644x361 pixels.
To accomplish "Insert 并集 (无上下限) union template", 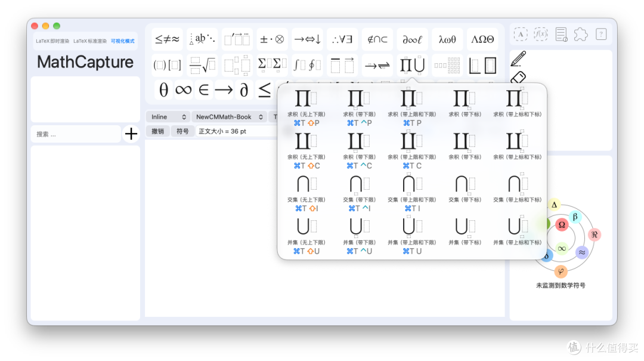I will pos(306,236).
